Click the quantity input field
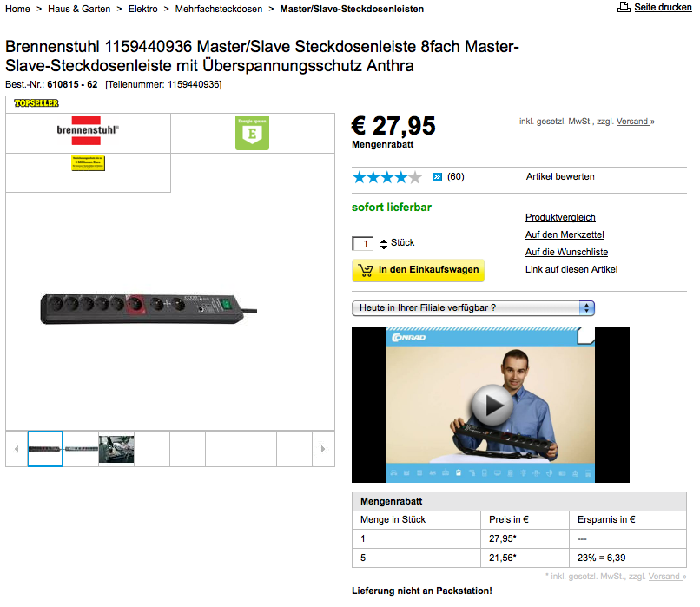 pyautogui.click(x=362, y=244)
